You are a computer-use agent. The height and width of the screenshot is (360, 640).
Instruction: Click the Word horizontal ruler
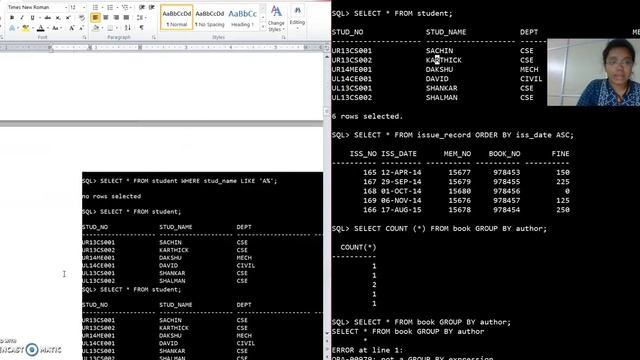[163, 47]
